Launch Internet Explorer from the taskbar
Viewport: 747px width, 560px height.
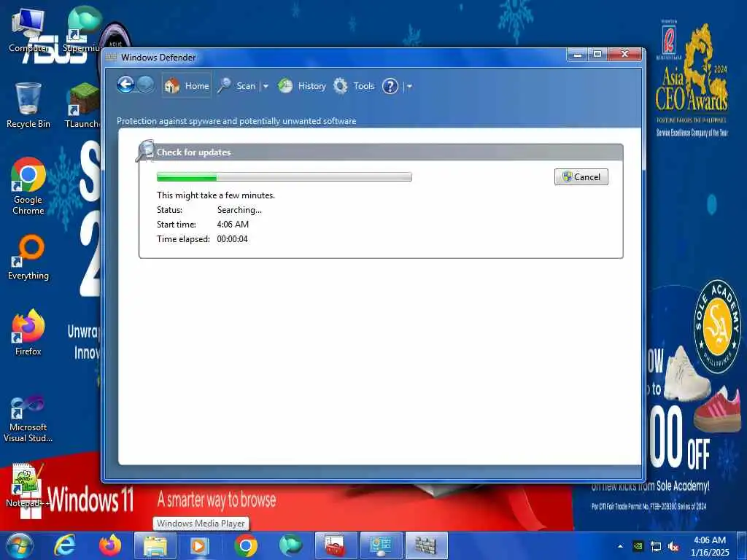(64, 545)
